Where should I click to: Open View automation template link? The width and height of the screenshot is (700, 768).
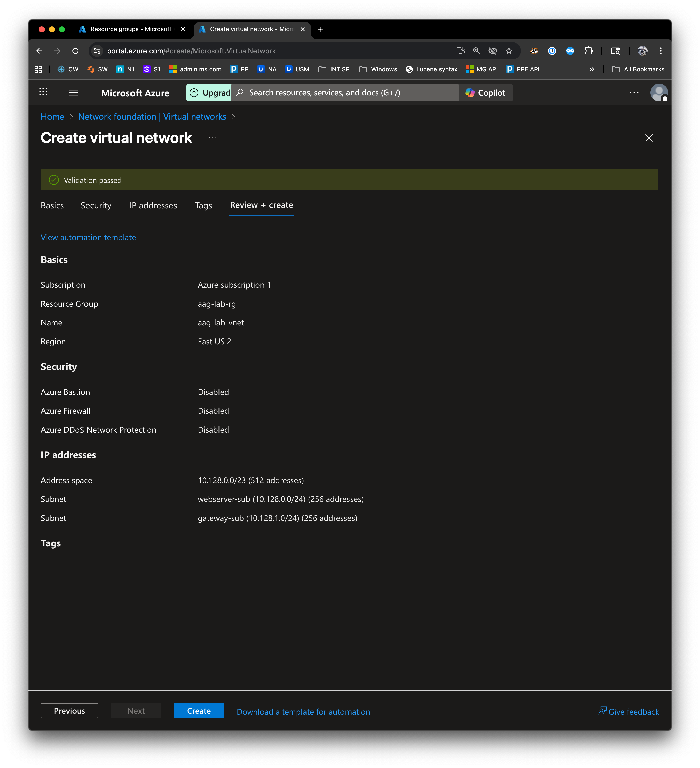(x=88, y=237)
